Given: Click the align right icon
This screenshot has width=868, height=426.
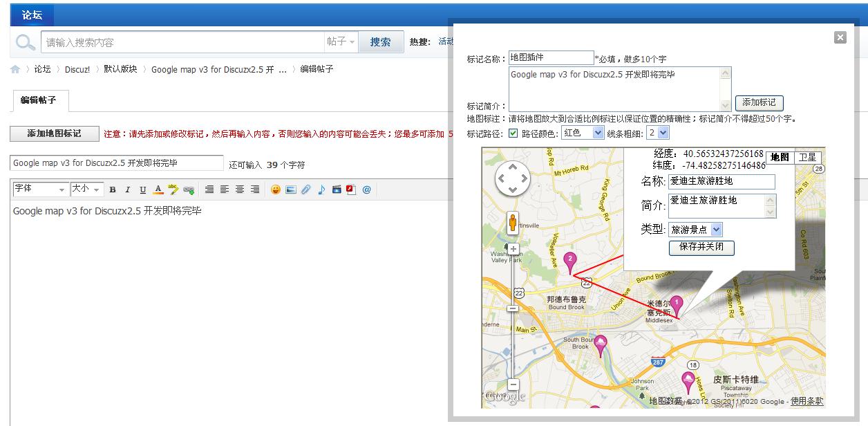Looking at the screenshot, I should click(x=255, y=189).
